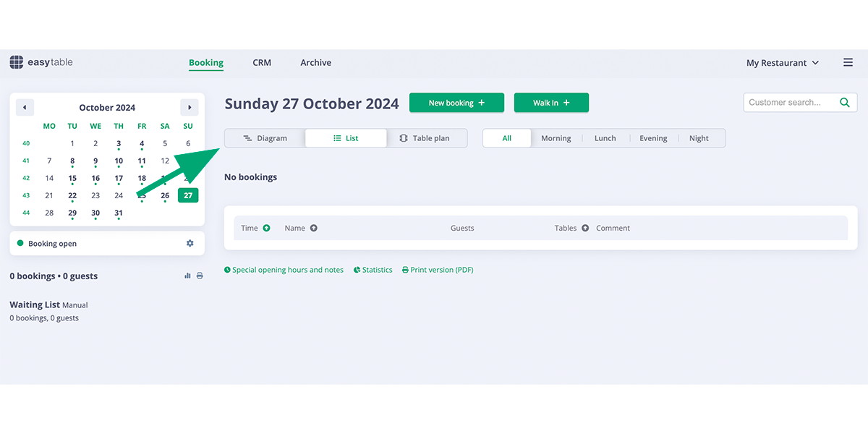Open Special opening hours and notes
The width and height of the screenshot is (868, 434).
pyautogui.click(x=284, y=269)
